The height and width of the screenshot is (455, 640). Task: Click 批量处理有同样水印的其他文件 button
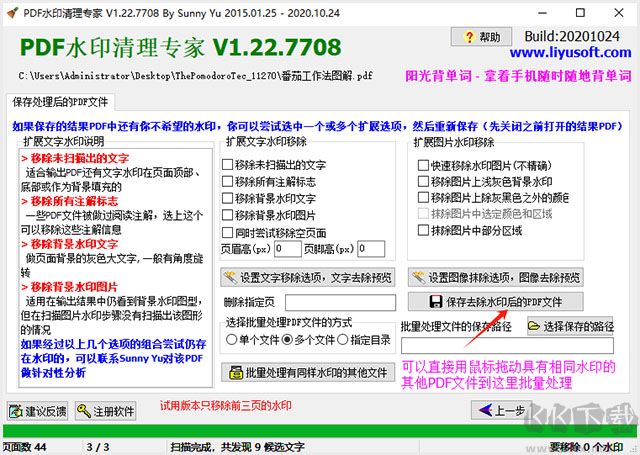click(x=308, y=372)
